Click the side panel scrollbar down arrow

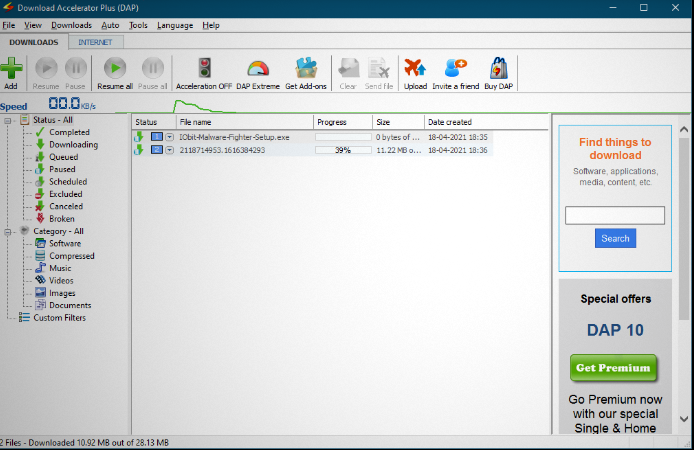coord(684,419)
